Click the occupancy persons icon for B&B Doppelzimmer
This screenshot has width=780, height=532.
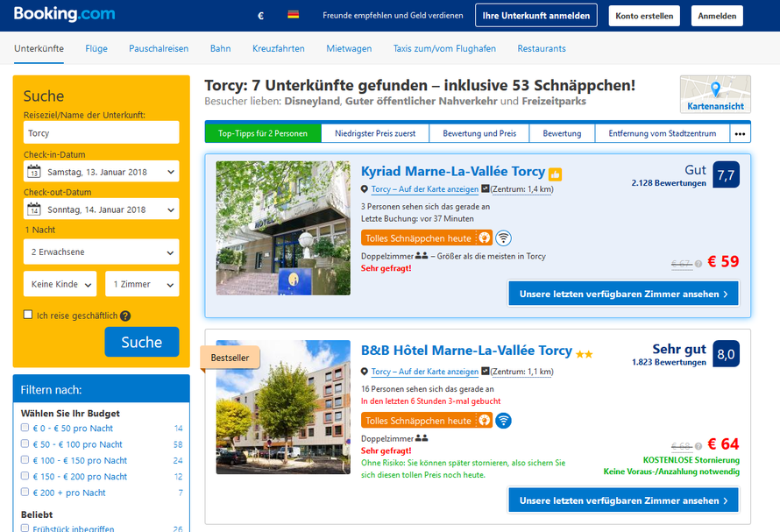(x=422, y=438)
